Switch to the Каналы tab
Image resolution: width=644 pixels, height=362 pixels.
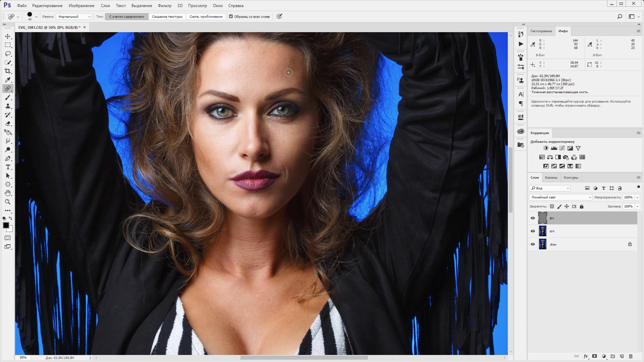(x=551, y=178)
